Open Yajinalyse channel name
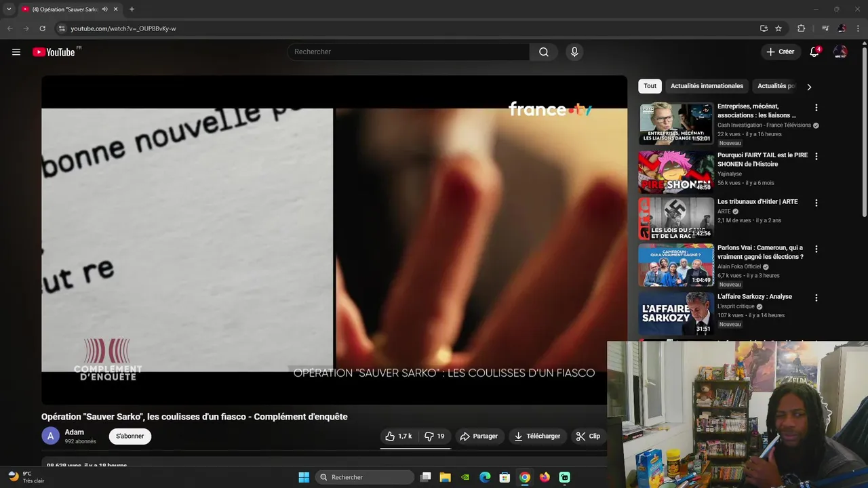Viewport: 868px width, 488px height. (731, 174)
